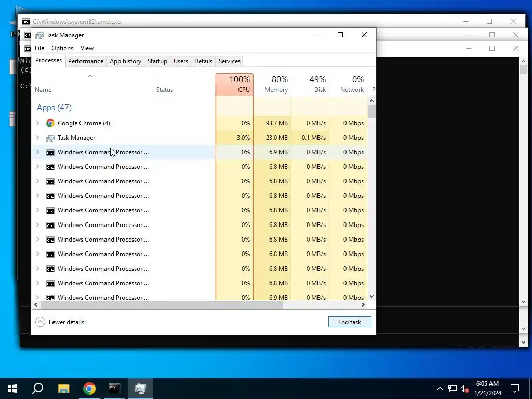Screen dimensions: 532x399
Task: Click the process list scroll down arrow
Action: click(x=371, y=296)
